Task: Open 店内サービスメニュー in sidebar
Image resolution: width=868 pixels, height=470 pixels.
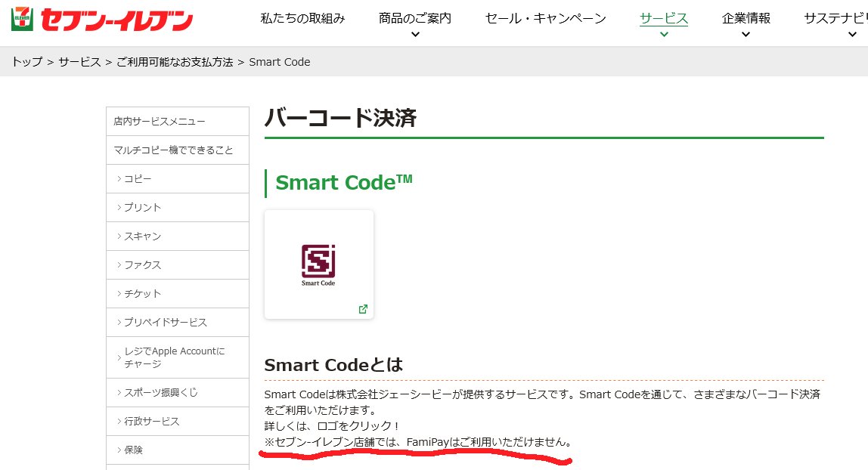Action: (178, 121)
